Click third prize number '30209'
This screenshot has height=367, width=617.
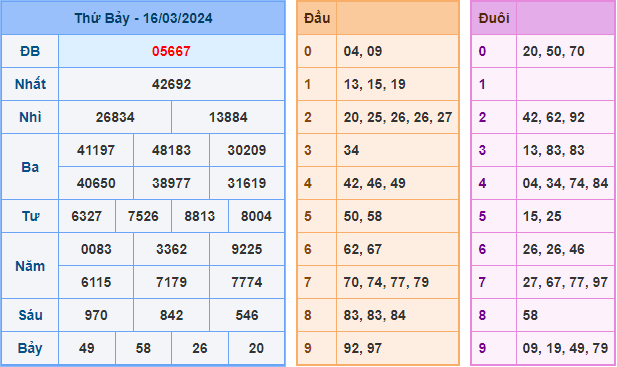pyautogui.click(x=247, y=150)
